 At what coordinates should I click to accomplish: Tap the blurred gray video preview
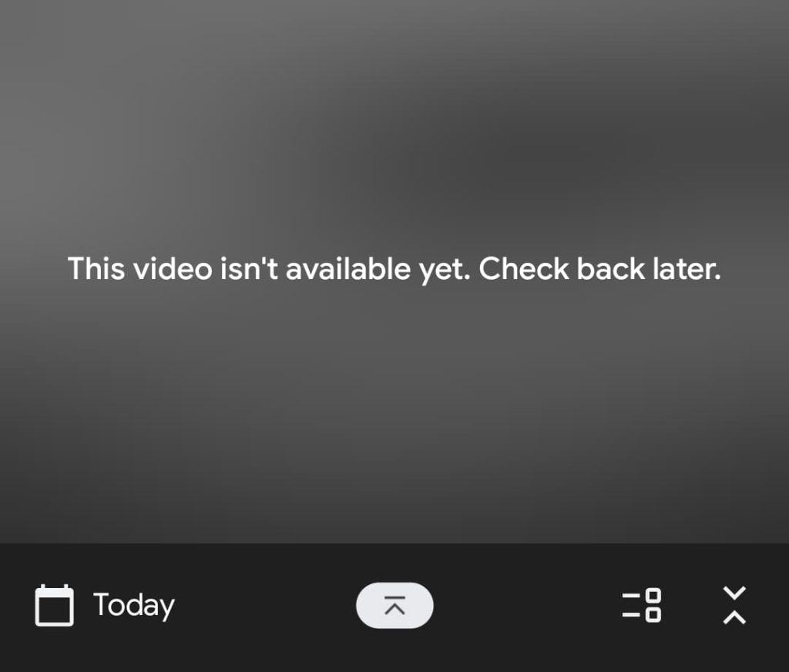pos(394,272)
